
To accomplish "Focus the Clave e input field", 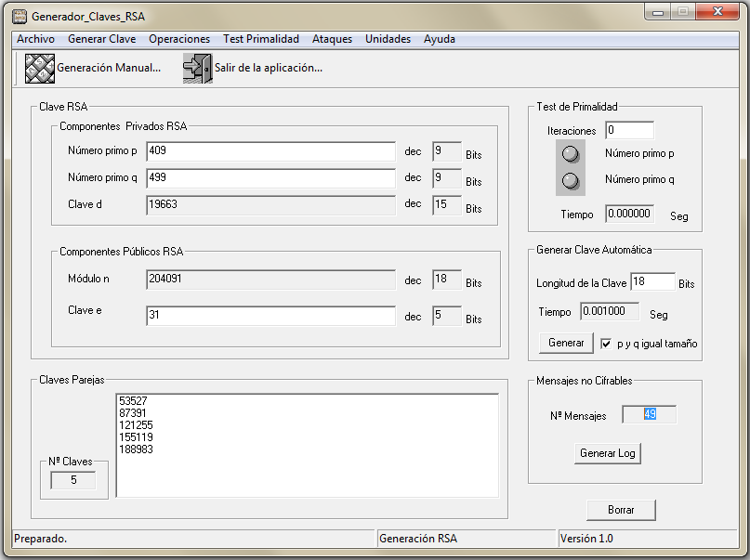I will pos(270,316).
